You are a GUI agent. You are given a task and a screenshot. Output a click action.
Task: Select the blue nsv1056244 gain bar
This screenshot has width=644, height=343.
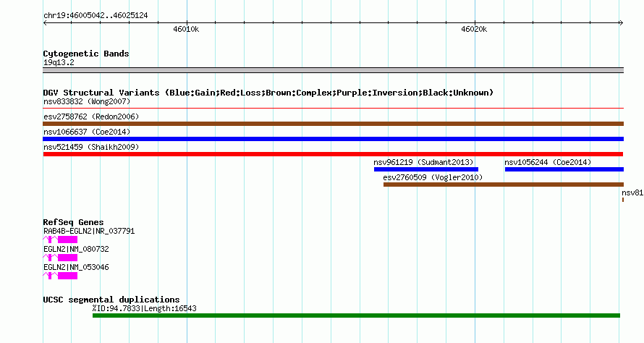[564, 169]
